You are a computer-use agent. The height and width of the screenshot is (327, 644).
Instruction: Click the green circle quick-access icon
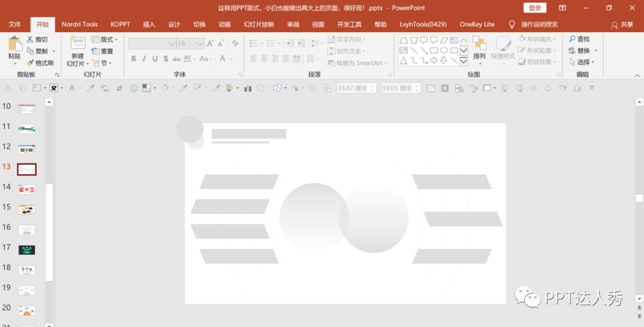point(134,88)
